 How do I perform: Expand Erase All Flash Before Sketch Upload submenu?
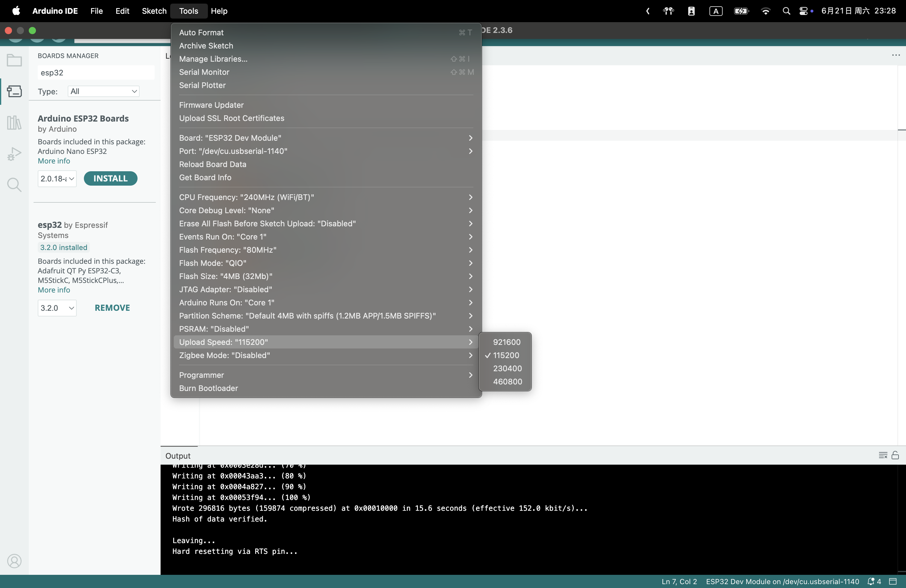326,223
